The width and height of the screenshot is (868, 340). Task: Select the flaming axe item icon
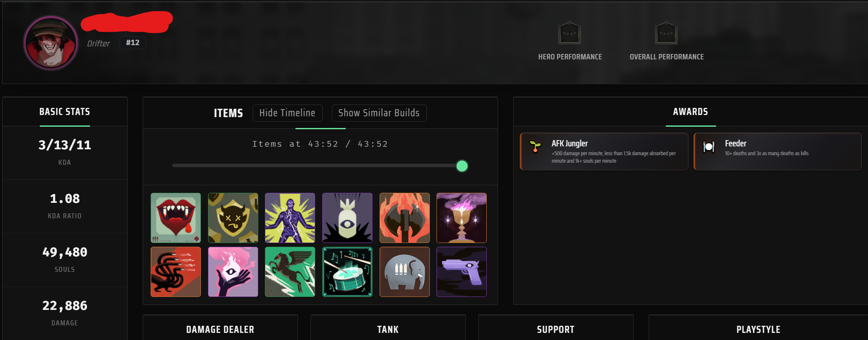pyautogui.click(x=405, y=218)
